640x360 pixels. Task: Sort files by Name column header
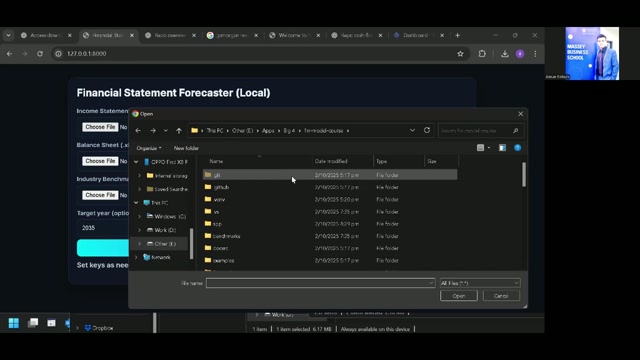point(216,161)
